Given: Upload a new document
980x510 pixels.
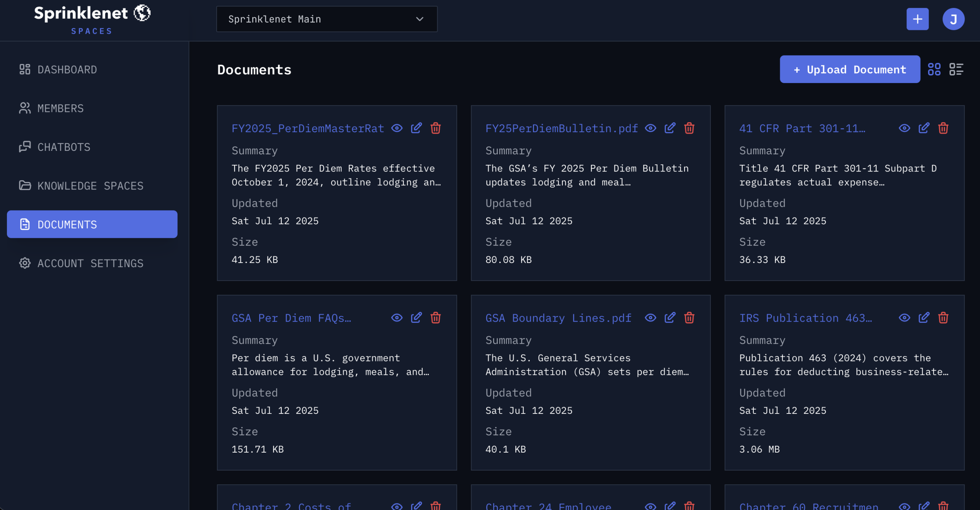Looking at the screenshot, I should [x=849, y=69].
